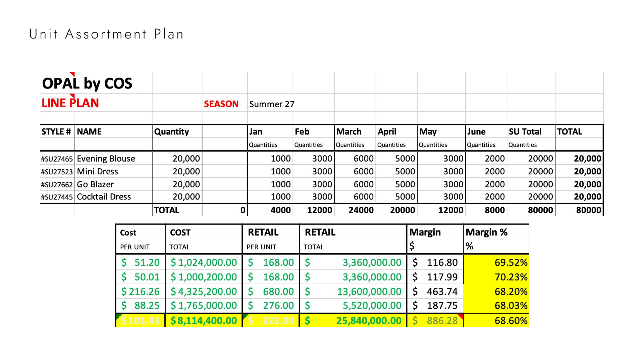Click the cost total '$ 1,765,000.00'
644x362 pixels.
tap(204, 305)
